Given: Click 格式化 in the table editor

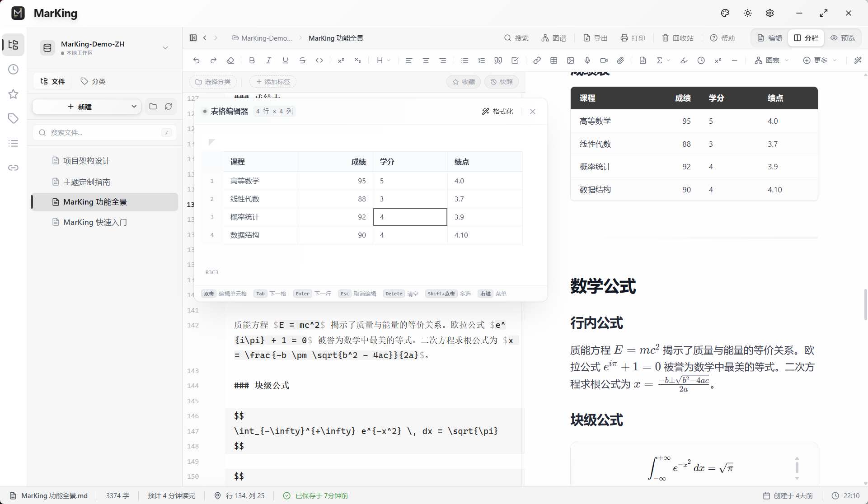Looking at the screenshot, I should point(497,112).
